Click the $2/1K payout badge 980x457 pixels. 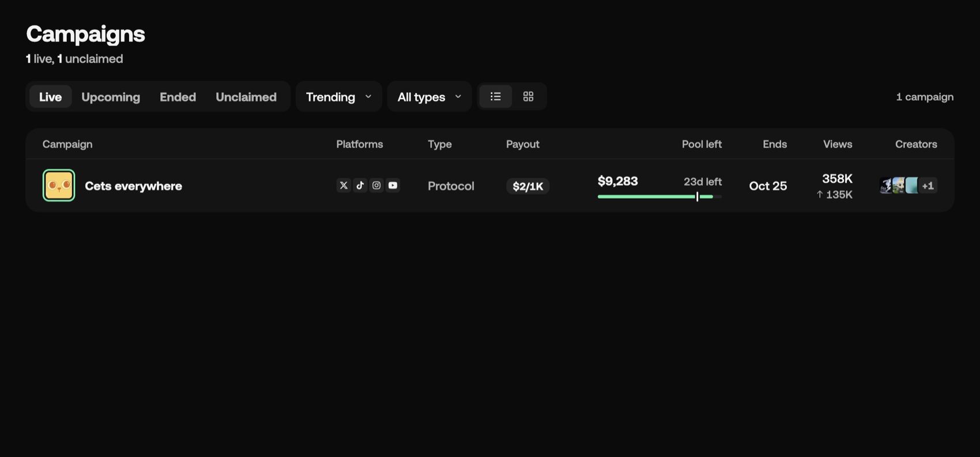528,186
